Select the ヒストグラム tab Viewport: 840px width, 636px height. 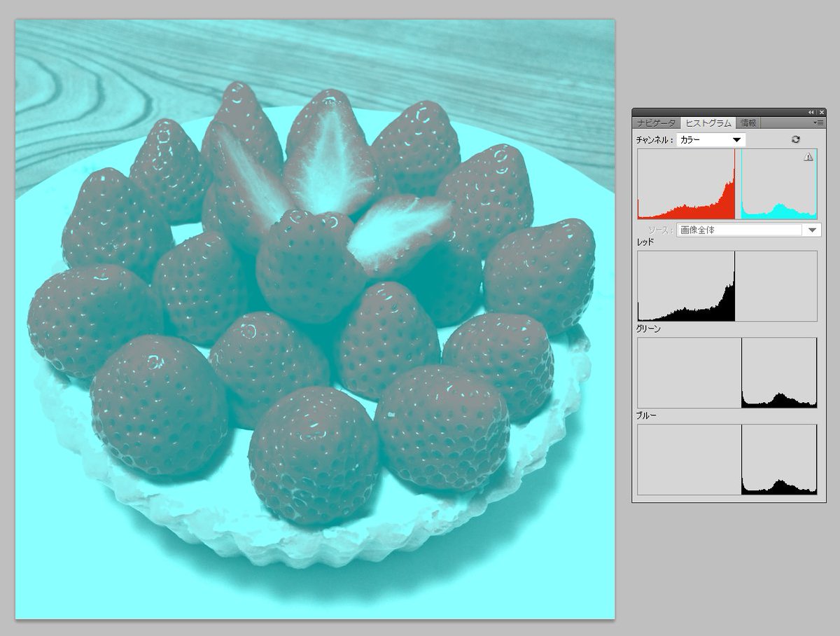click(x=708, y=123)
